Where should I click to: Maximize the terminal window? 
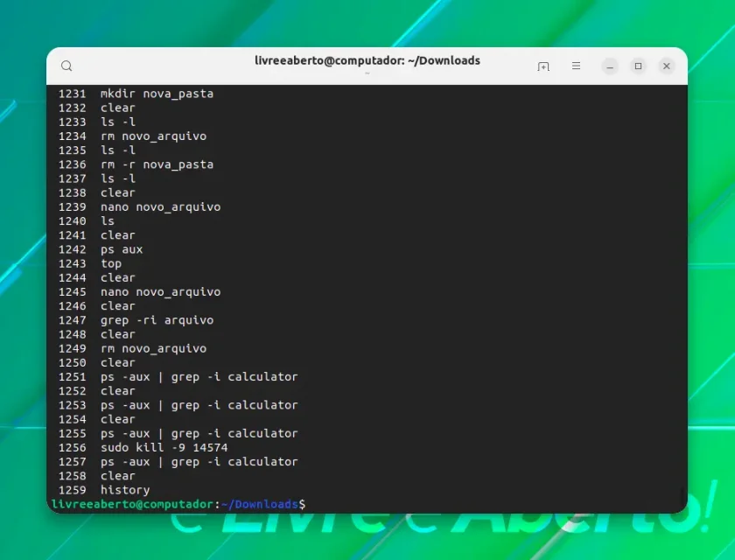[x=638, y=66]
